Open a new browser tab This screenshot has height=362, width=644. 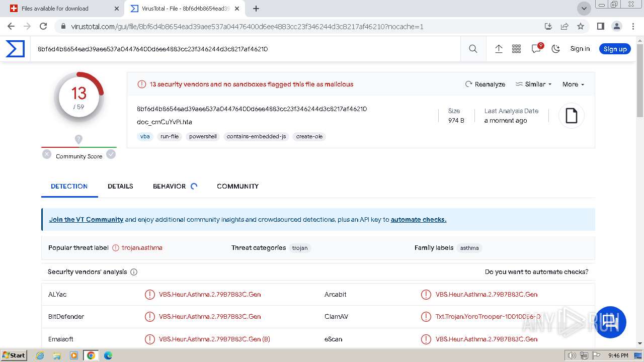(256, 9)
